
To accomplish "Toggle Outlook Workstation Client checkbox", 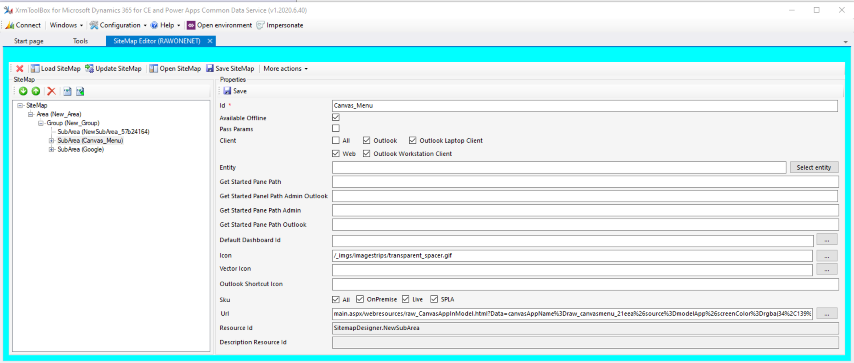I will [x=367, y=154].
